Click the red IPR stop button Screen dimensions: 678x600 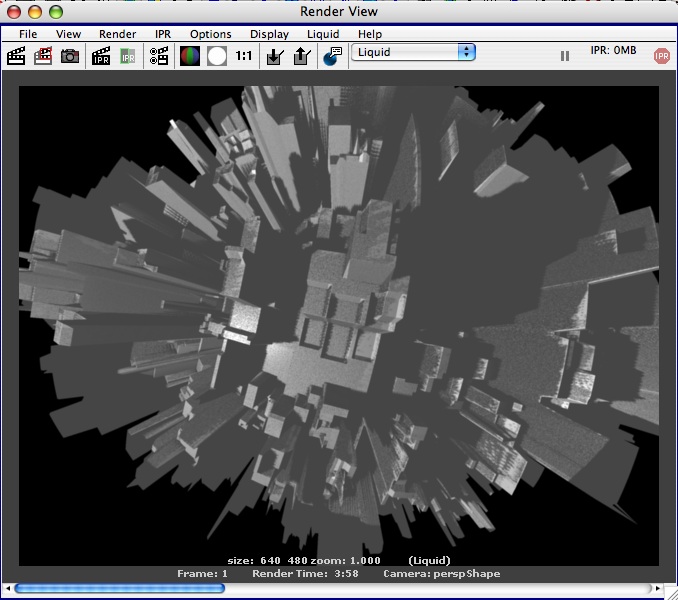click(x=661, y=56)
